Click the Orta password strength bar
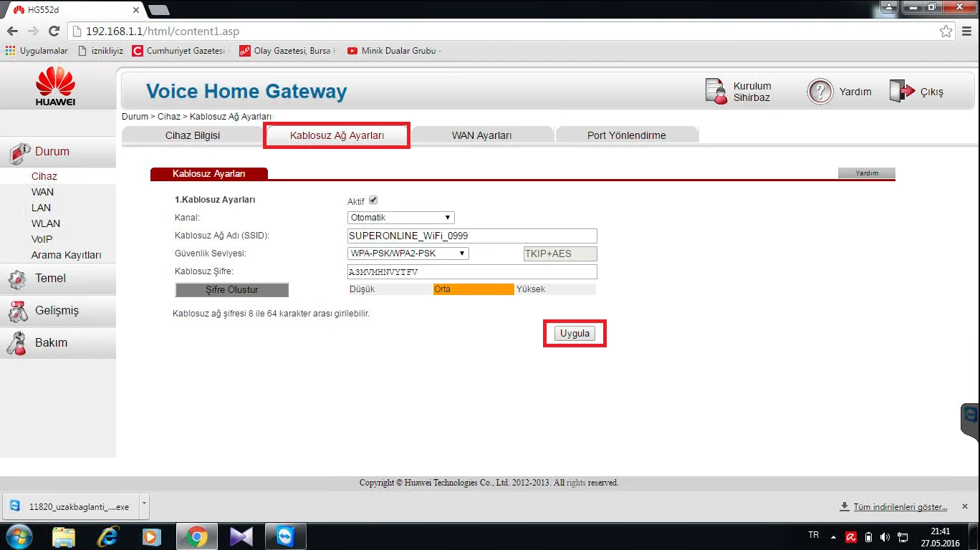Screen dimensions: 980x550 coord(473,289)
